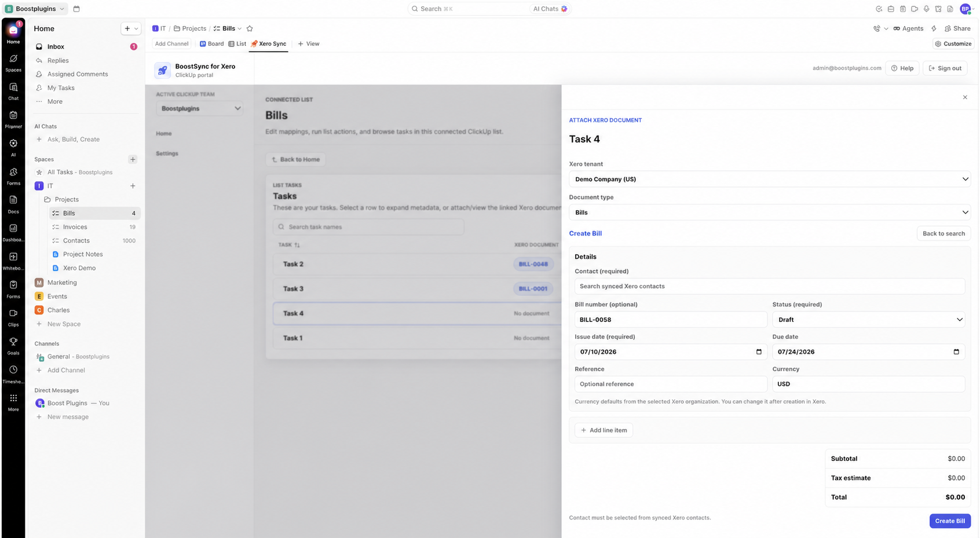The image size is (980, 538).
Task: Sort tasks using the Task column arrows
Action: pos(297,245)
